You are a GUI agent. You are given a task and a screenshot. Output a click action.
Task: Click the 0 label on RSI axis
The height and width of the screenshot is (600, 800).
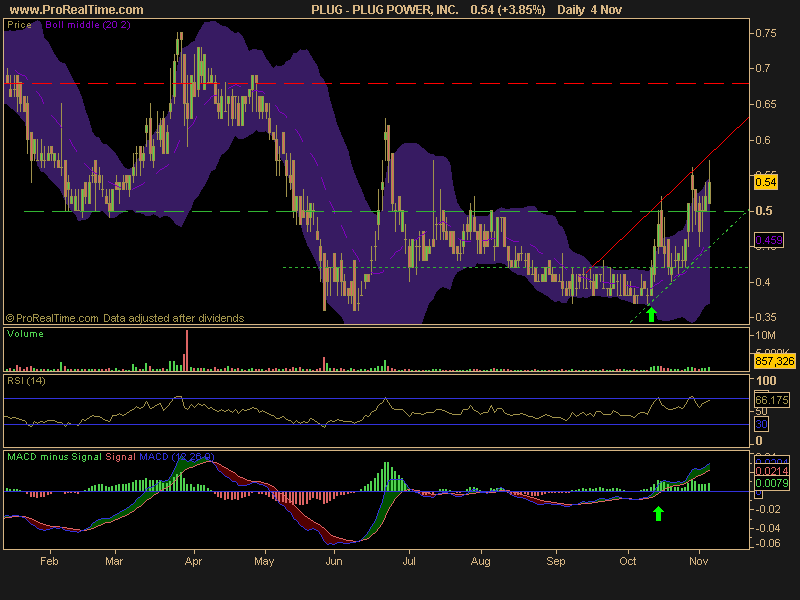click(x=759, y=440)
